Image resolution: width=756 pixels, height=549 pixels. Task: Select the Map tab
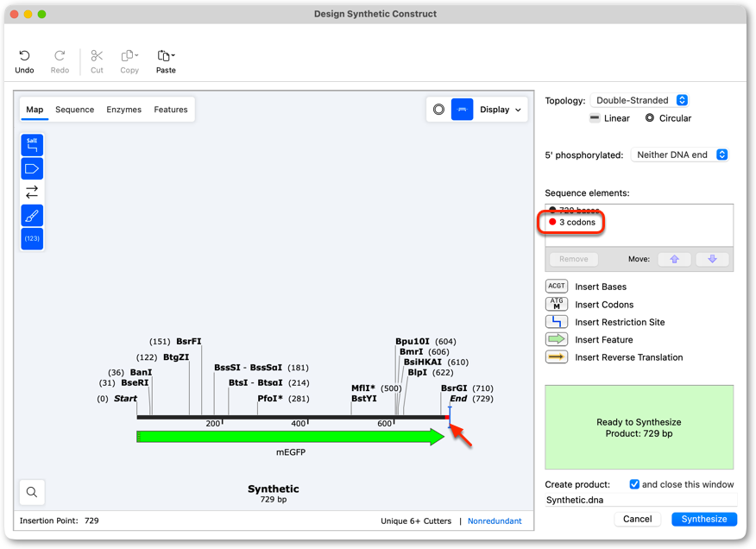(x=35, y=110)
